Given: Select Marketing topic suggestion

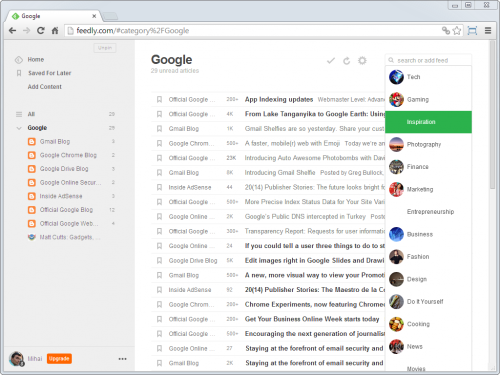Looking at the screenshot, I should click(x=428, y=189).
